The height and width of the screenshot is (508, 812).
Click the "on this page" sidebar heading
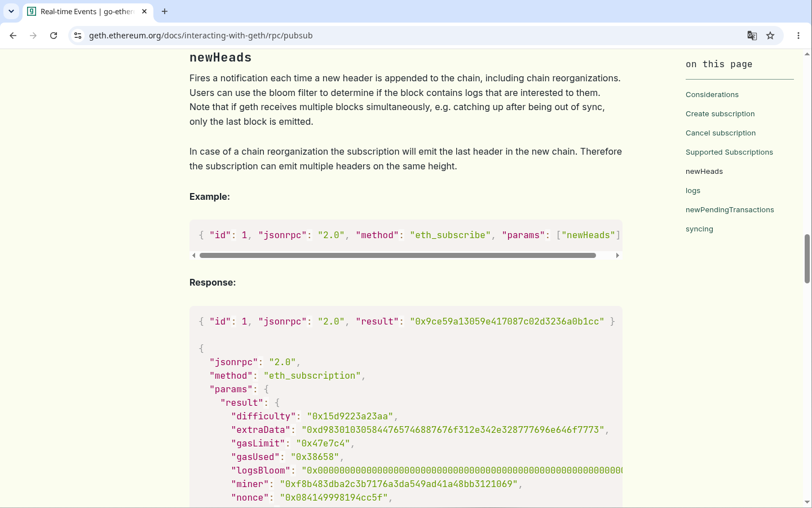click(719, 64)
